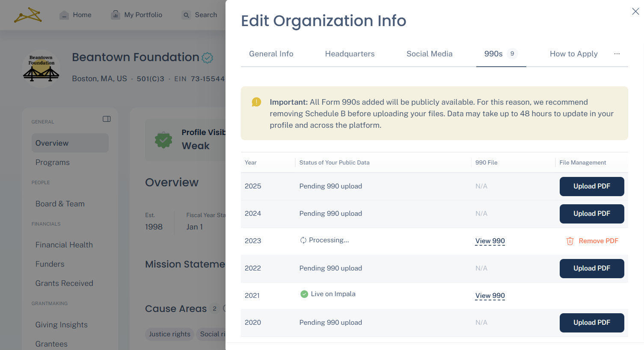The height and width of the screenshot is (350, 644).
Task: Click the Cause Areas count badge 2
Action: (214, 309)
